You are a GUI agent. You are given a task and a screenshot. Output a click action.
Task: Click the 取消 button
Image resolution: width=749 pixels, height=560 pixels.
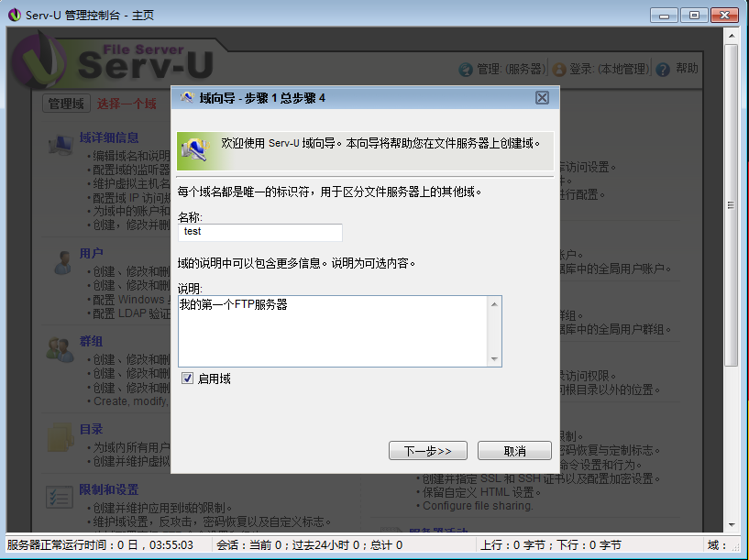[x=514, y=451]
